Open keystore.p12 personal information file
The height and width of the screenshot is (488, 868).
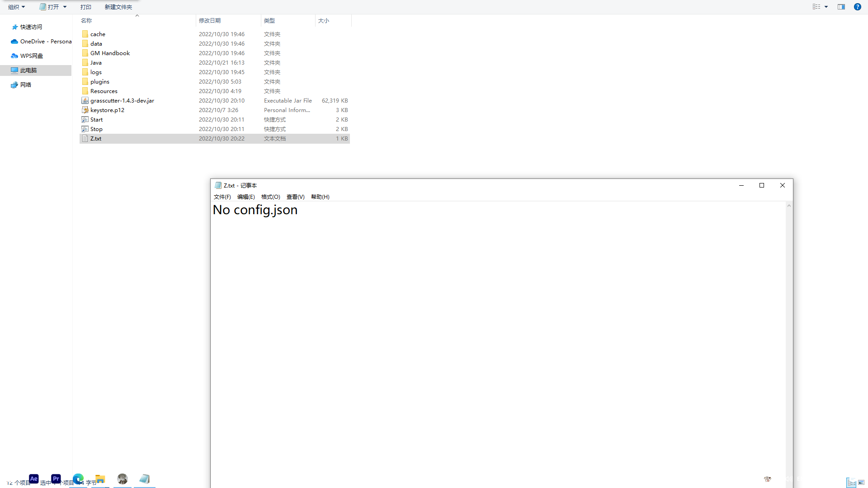[107, 110]
